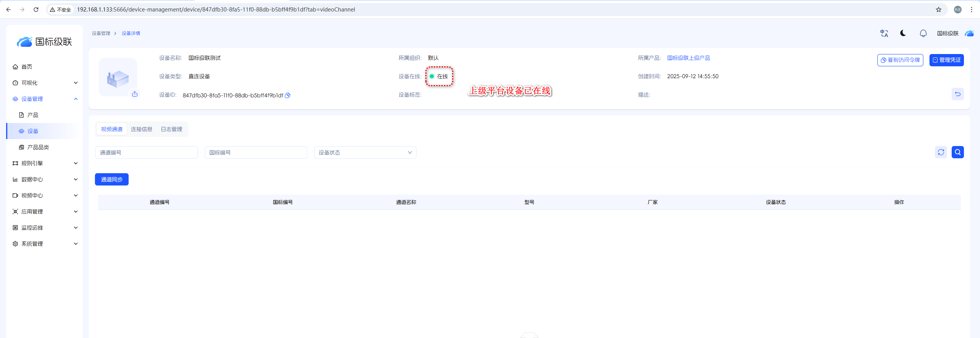Click the copy device ID icon
Screen dimensions: 980x338
(x=287, y=95)
